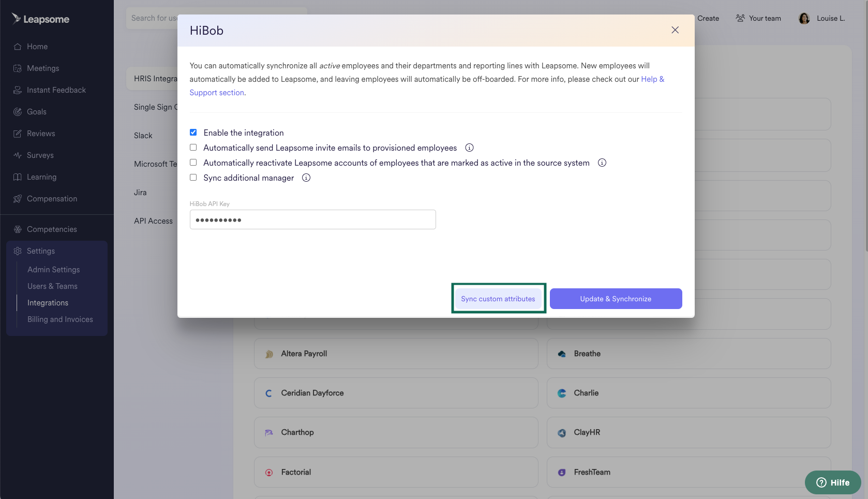Image resolution: width=868 pixels, height=499 pixels.
Task: Open Billing and Invoices submenu item
Action: [60, 319]
